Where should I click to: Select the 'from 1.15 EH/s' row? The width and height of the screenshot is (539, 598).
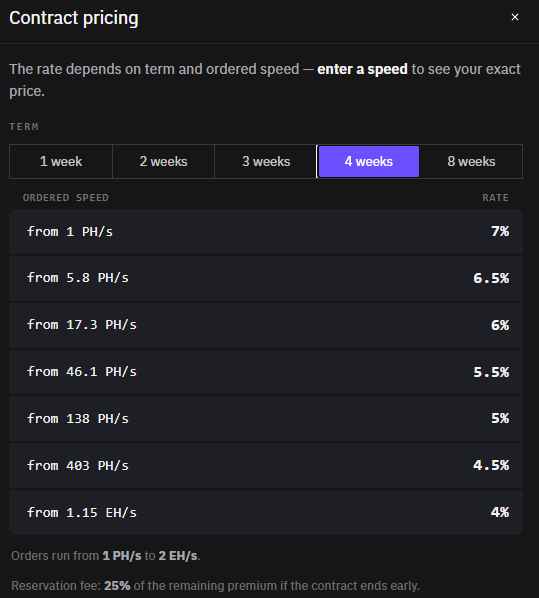tap(266, 512)
